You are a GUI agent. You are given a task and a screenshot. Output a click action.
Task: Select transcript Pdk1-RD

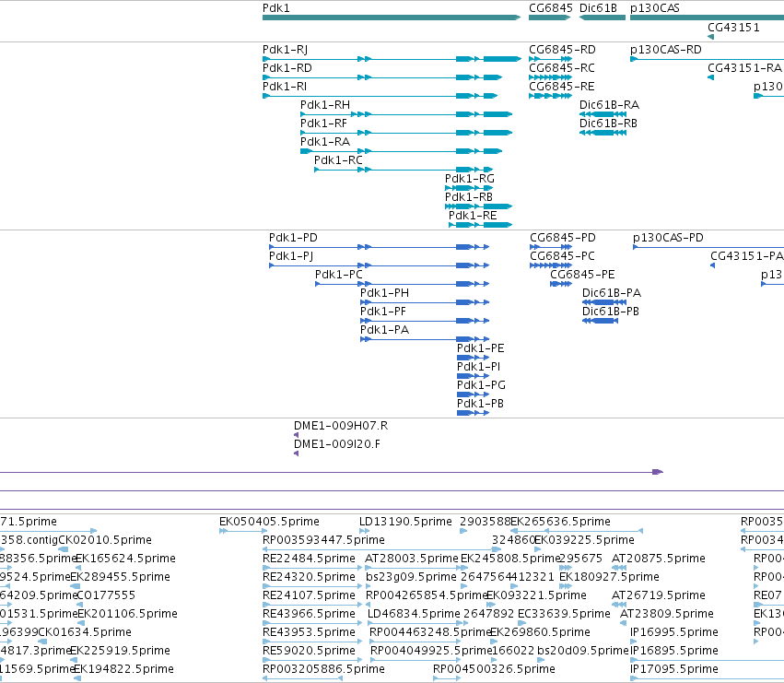click(382, 77)
